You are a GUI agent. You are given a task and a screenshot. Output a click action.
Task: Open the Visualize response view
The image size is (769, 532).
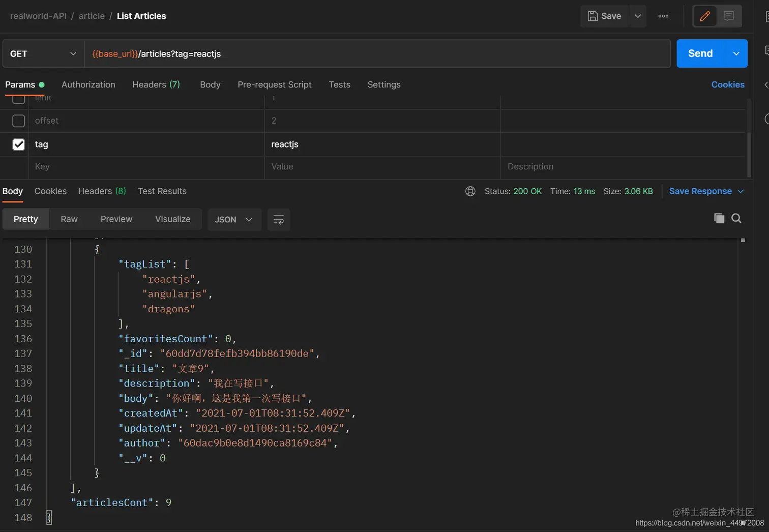click(x=173, y=219)
